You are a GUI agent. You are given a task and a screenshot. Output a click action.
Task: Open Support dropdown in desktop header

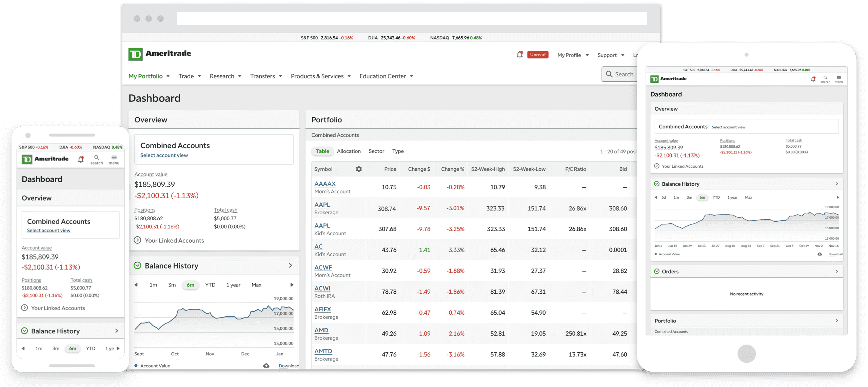(611, 55)
